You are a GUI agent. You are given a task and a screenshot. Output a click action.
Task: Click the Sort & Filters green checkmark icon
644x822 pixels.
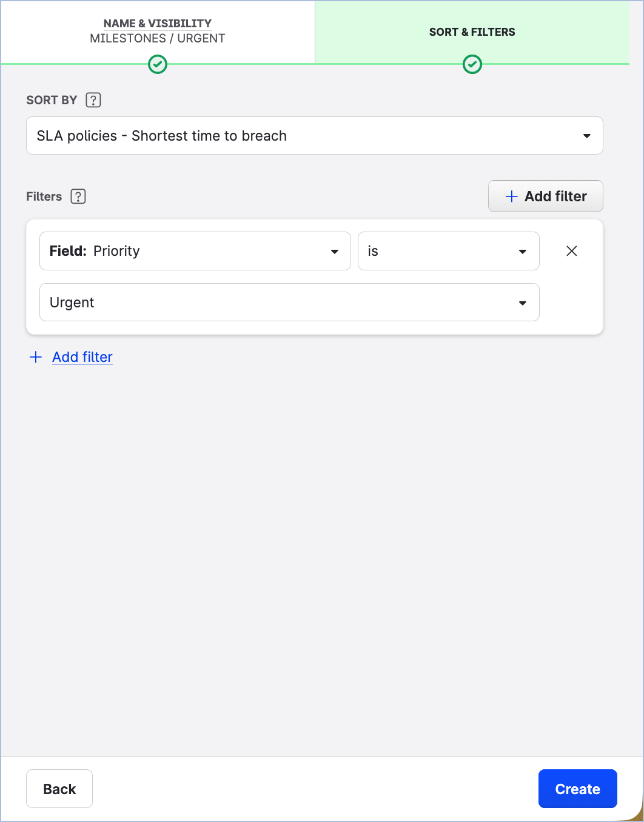tap(472, 64)
